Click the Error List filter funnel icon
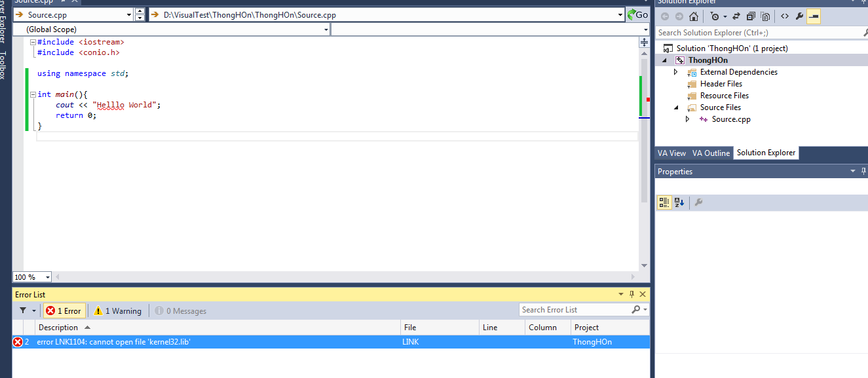Screen dimensions: 868x378 (23, 311)
